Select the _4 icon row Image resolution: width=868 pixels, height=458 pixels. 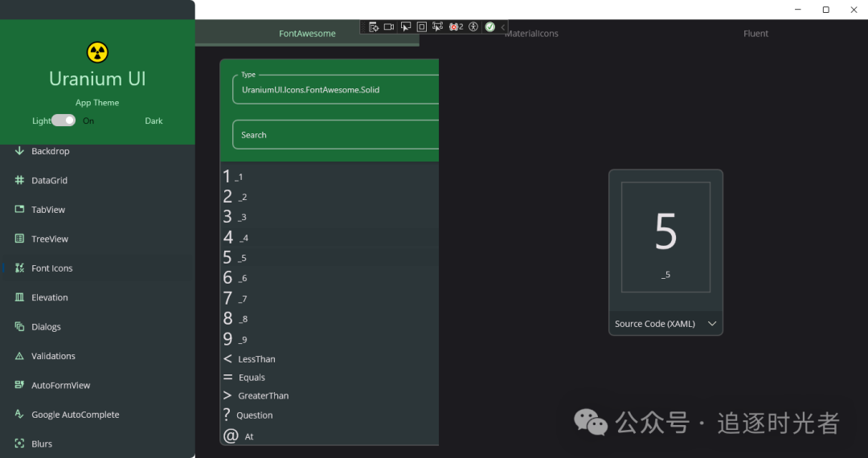(330, 237)
